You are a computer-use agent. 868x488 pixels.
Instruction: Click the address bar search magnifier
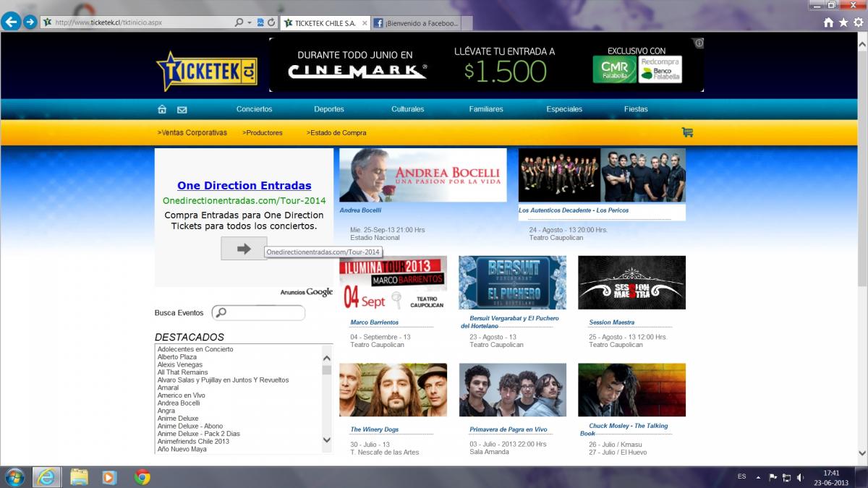click(x=239, y=22)
